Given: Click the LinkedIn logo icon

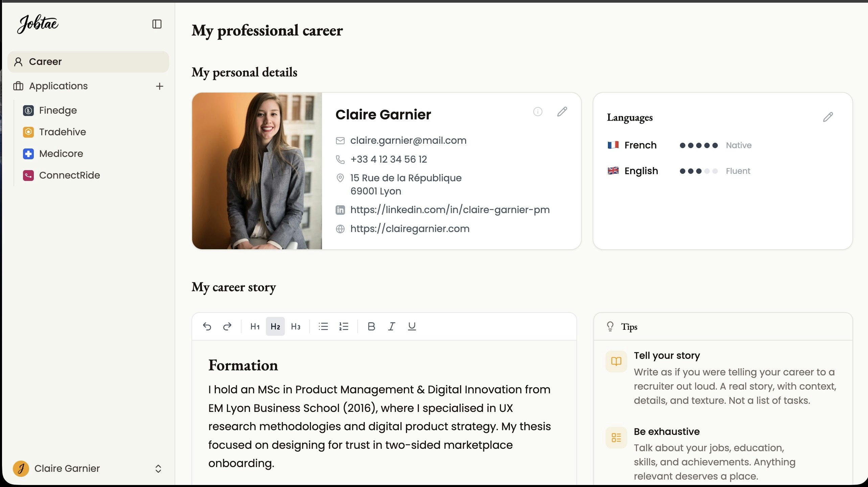Looking at the screenshot, I should coord(340,210).
